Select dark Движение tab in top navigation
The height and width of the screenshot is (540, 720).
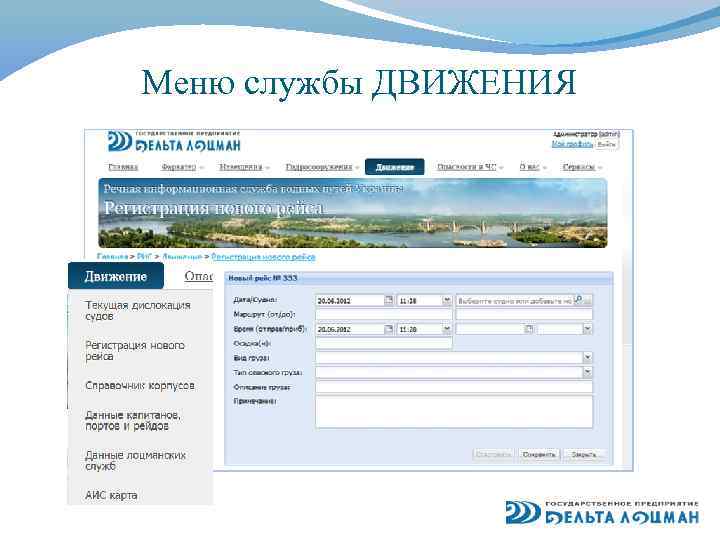394,167
